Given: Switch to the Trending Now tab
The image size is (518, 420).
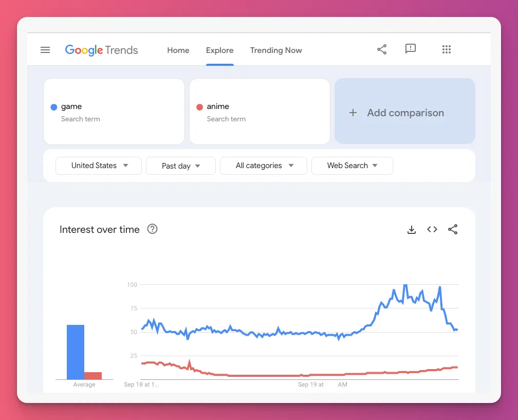Looking at the screenshot, I should point(276,50).
